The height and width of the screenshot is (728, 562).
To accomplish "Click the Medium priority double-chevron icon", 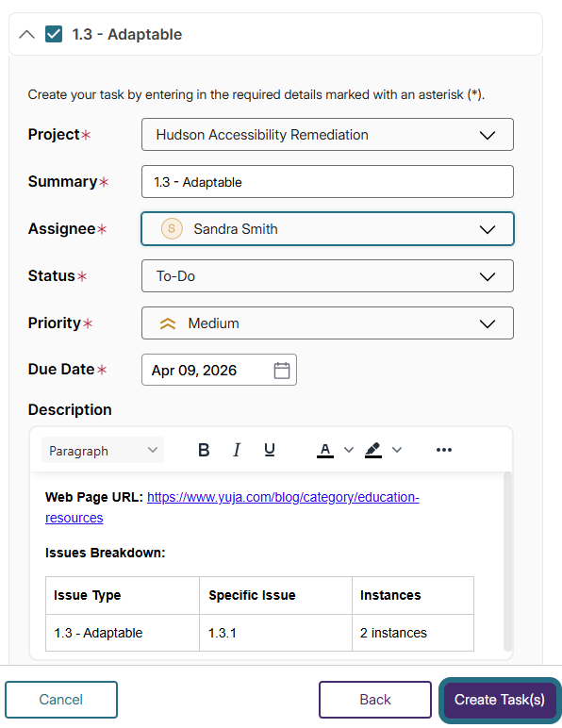I will (168, 323).
